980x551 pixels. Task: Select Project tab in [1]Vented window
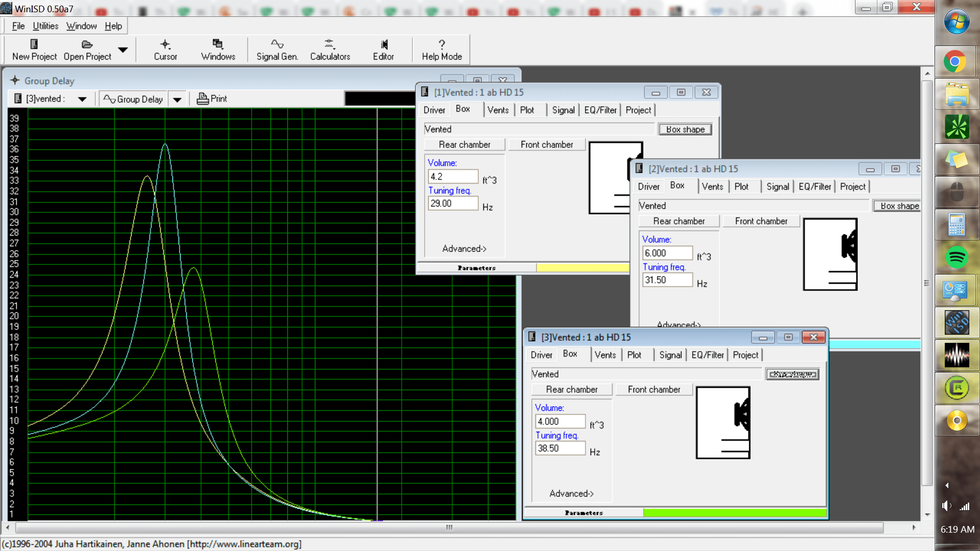click(x=638, y=110)
